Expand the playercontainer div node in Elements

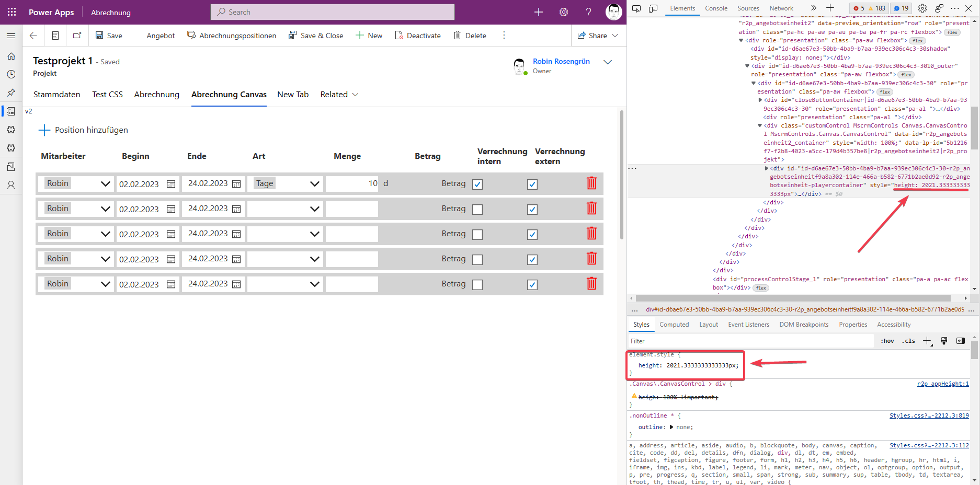pyautogui.click(x=767, y=168)
